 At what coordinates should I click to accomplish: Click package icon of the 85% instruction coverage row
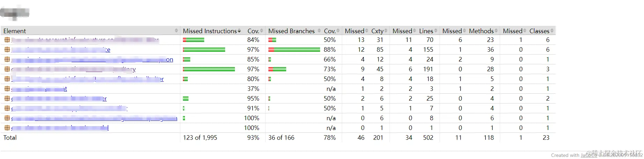coord(7,59)
